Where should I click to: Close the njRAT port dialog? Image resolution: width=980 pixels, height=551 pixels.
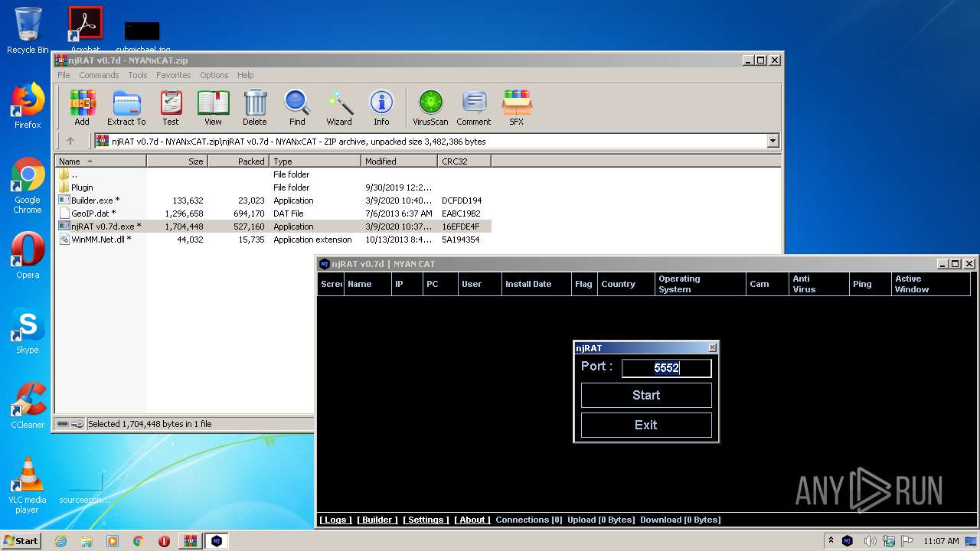click(x=712, y=347)
